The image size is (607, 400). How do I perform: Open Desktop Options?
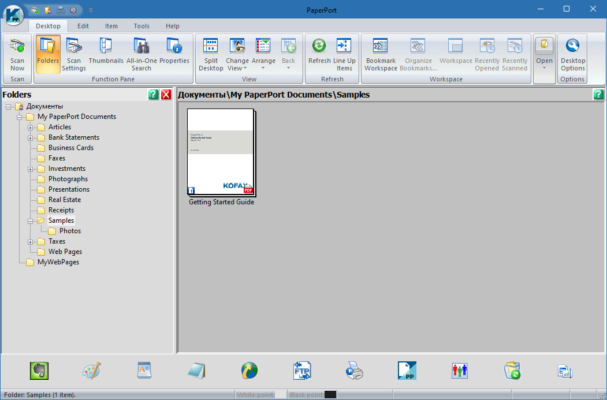(573, 54)
